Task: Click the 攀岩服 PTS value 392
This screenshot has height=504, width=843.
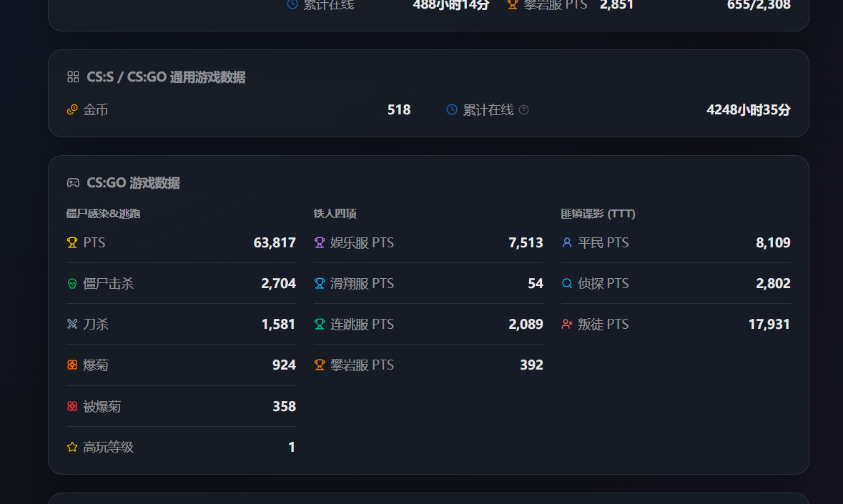Action: point(532,365)
